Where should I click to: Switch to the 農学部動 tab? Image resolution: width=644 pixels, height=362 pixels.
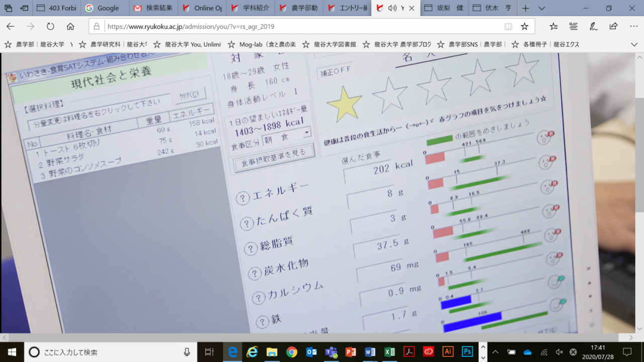coord(298,8)
